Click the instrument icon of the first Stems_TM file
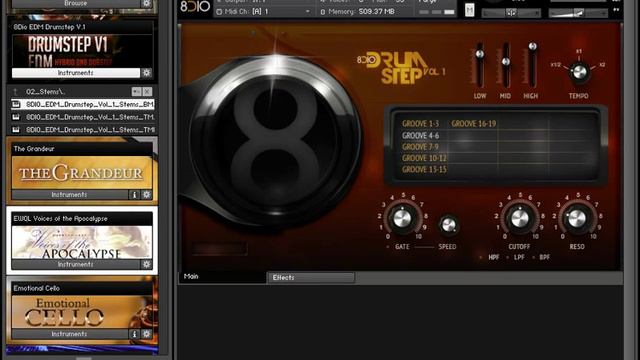 point(16,117)
